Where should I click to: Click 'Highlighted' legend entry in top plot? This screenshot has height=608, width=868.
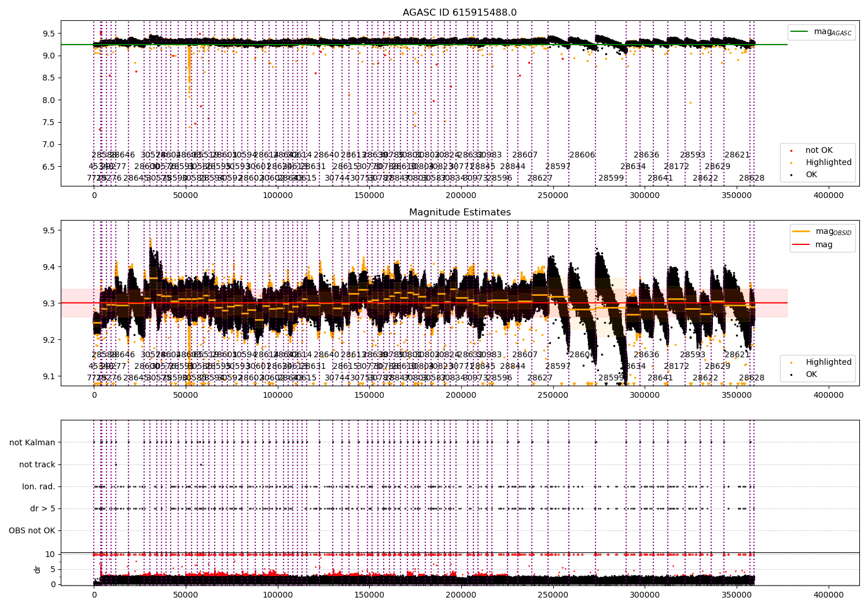(828, 163)
